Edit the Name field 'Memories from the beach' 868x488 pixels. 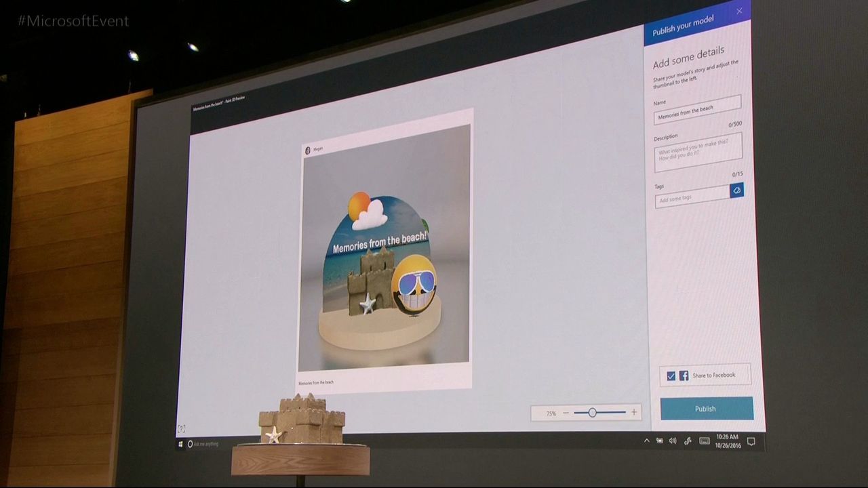click(697, 110)
